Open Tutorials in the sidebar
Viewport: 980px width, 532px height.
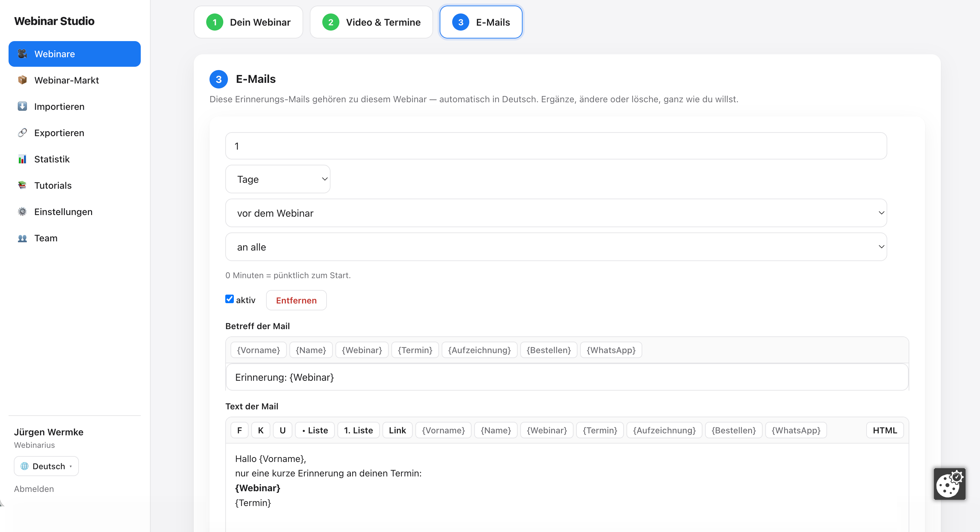pos(75,185)
